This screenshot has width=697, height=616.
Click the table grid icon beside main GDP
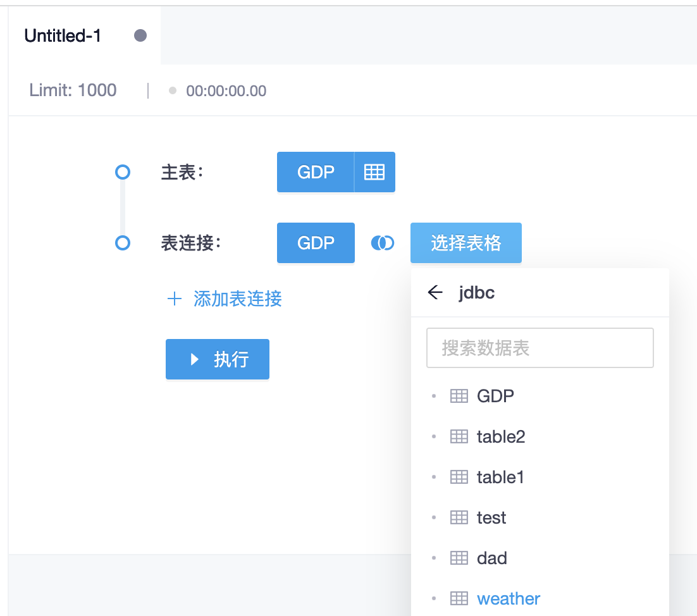click(x=374, y=172)
